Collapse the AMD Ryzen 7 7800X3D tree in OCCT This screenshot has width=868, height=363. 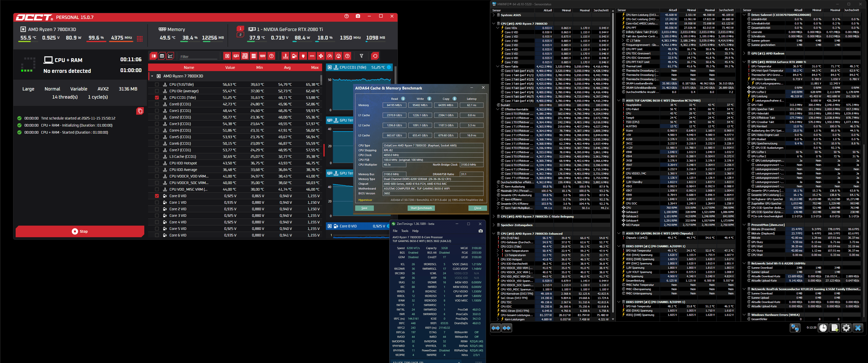click(x=152, y=76)
